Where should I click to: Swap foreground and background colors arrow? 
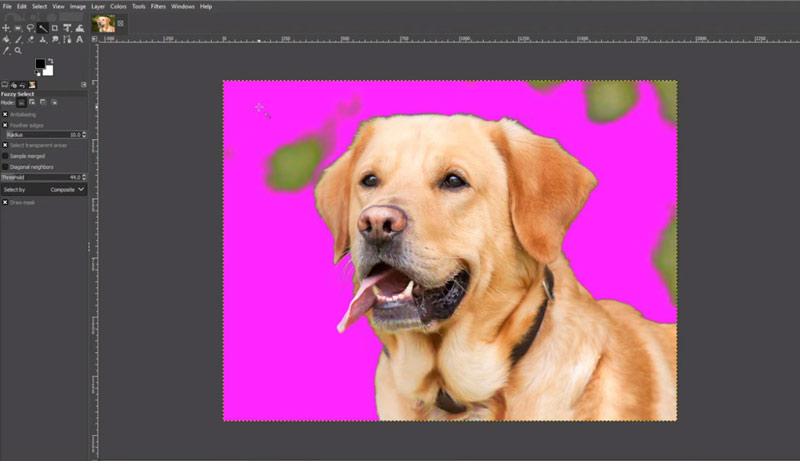[51, 61]
